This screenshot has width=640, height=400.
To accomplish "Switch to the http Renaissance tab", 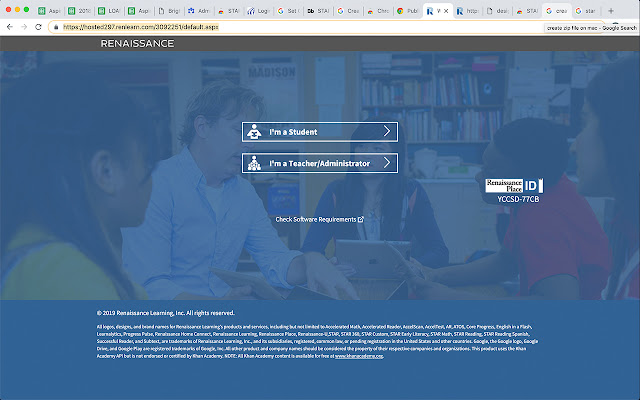I will 467,11.
